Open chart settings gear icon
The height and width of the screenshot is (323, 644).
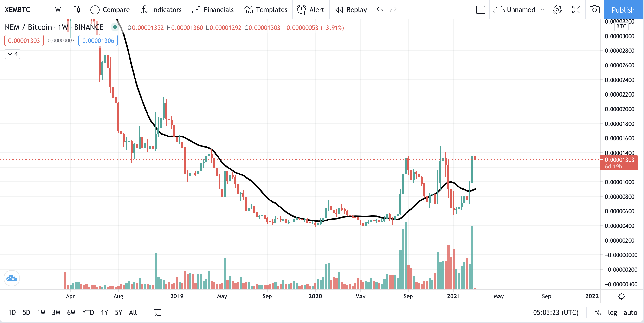coord(557,10)
